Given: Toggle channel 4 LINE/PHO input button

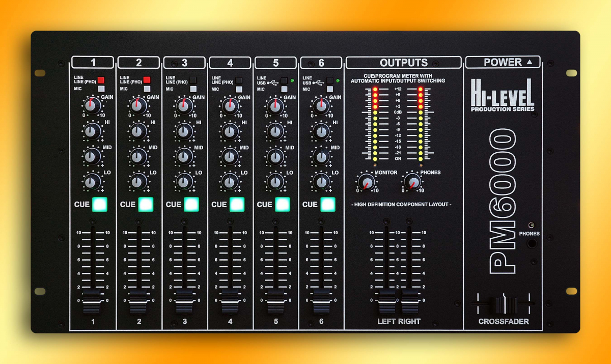Looking at the screenshot, I should (239, 80).
